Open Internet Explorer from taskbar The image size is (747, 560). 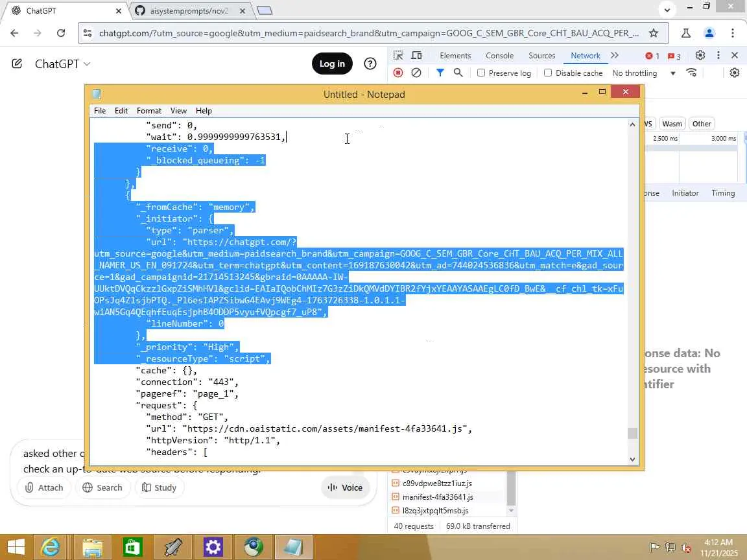tap(50, 547)
